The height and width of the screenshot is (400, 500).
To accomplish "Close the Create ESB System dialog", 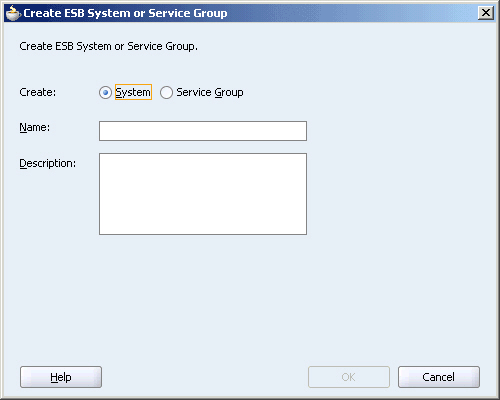I will pyautogui.click(x=486, y=13).
